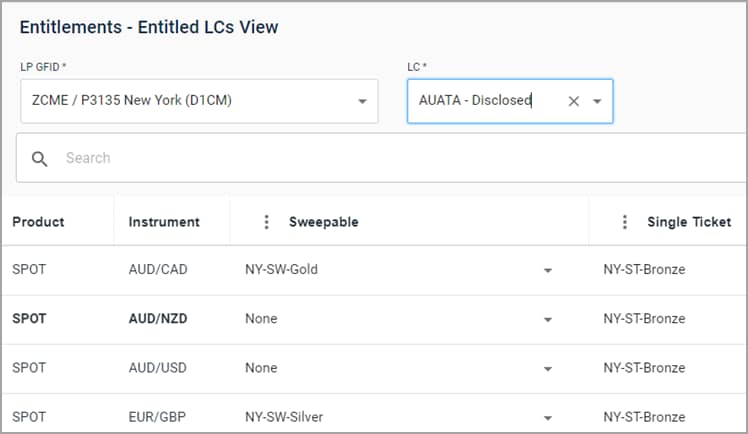The height and width of the screenshot is (434, 748).
Task: Open Sweepable dropdown for AUD/USD row
Action: [x=548, y=368]
